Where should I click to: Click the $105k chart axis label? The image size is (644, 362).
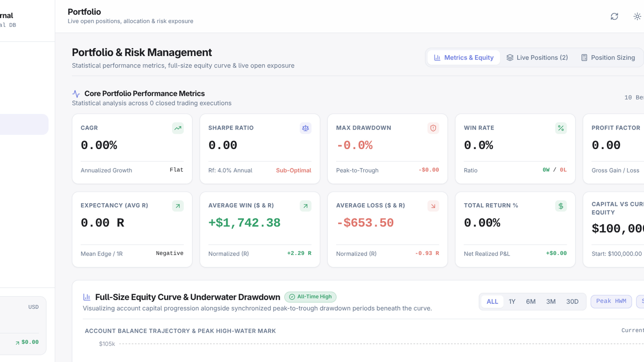coord(107,344)
